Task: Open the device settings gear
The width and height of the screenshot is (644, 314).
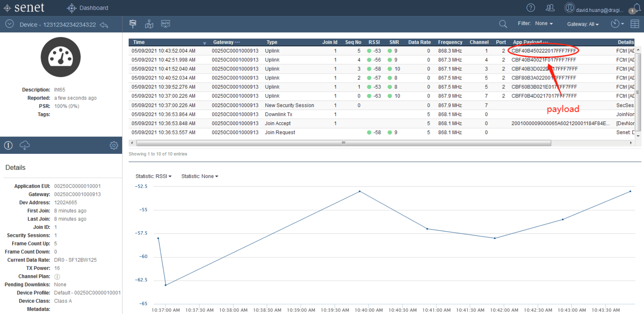Action: (x=114, y=145)
